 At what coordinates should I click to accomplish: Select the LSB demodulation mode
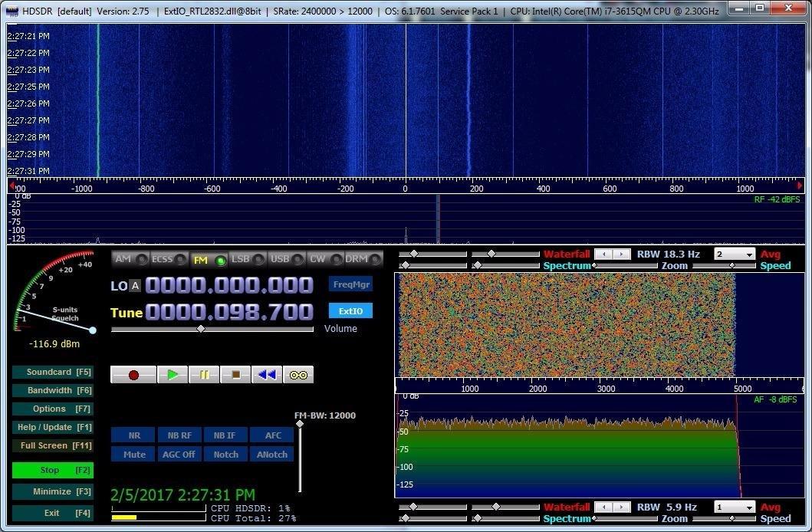(240, 259)
